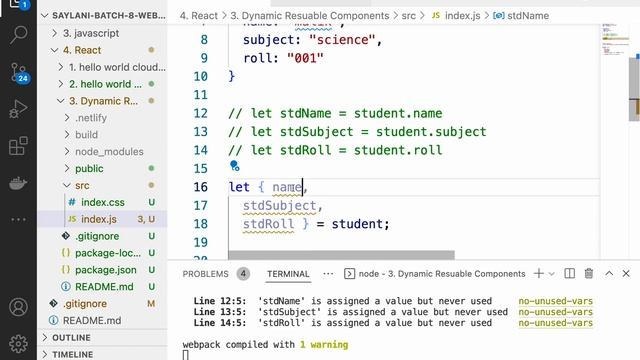
Task: Switch to the TERMINAL tab
Action: pyautogui.click(x=288, y=274)
